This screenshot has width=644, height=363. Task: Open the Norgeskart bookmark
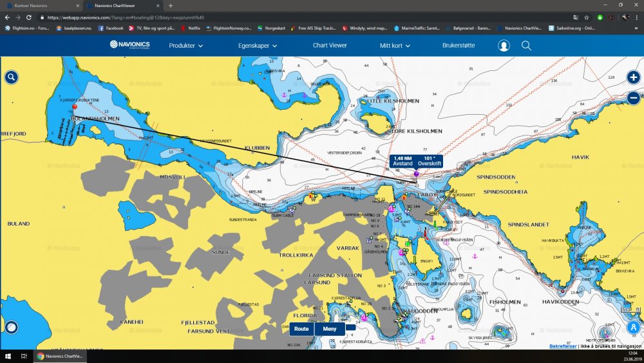[x=271, y=28]
